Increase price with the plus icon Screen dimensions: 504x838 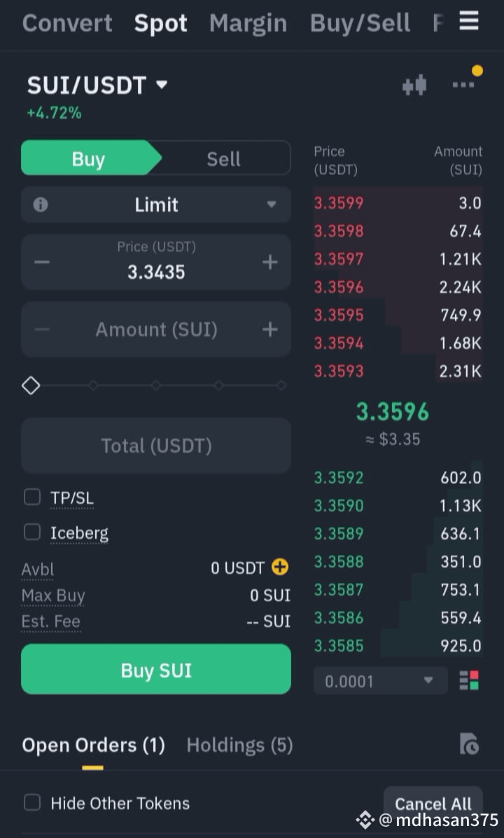point(270,263)
